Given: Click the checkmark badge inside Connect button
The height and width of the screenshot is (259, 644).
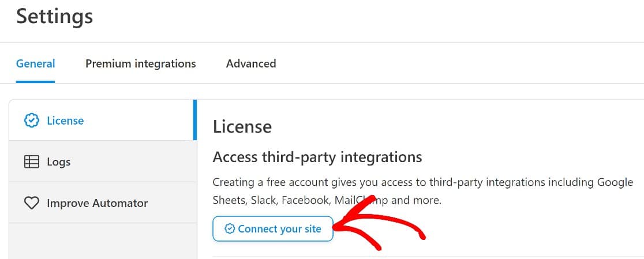Looking at the screenshot, I should click(230, 229).
